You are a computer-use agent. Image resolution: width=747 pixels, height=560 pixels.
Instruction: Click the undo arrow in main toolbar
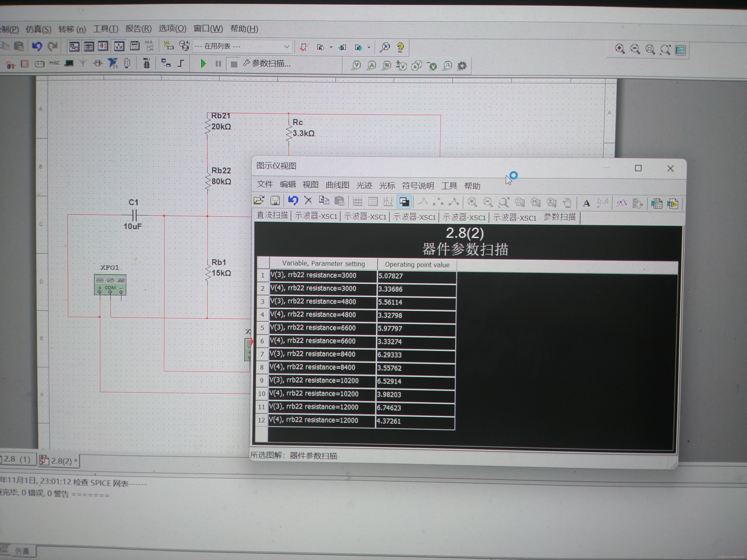coord(37,46)
